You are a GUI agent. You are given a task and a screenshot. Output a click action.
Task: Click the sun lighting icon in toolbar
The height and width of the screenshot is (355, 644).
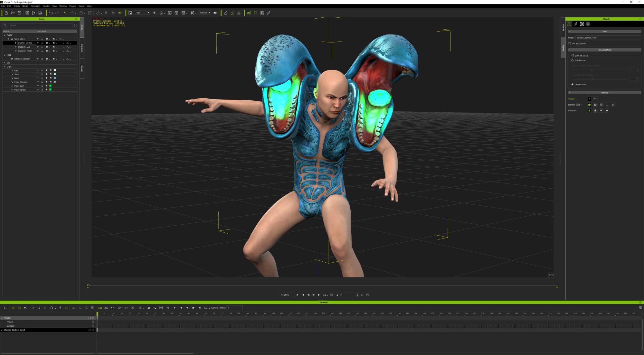coord(154,13)
